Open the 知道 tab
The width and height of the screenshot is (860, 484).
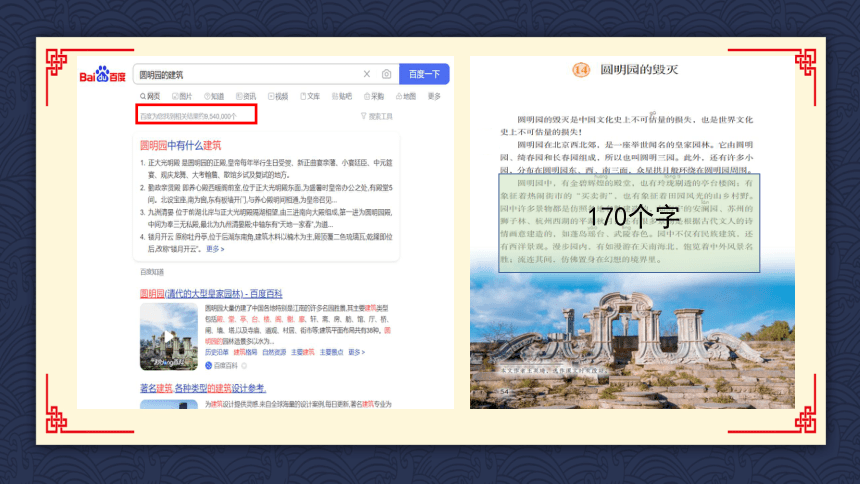[214, 96]
